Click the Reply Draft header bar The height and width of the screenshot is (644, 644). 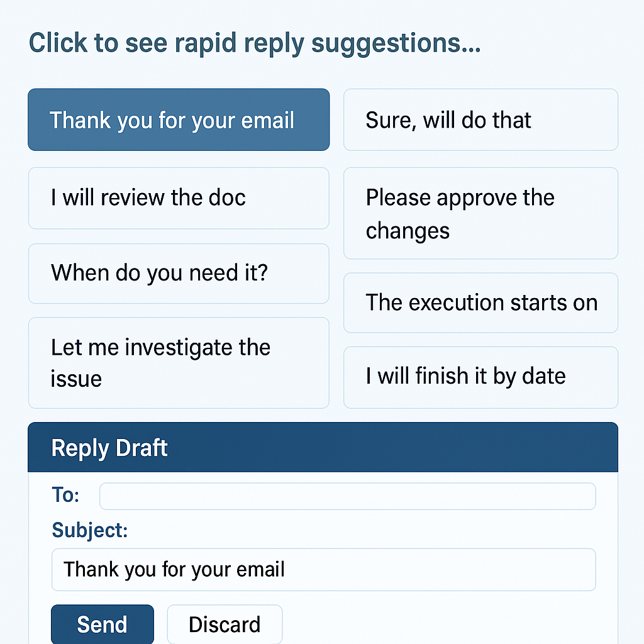click(322, 447)
